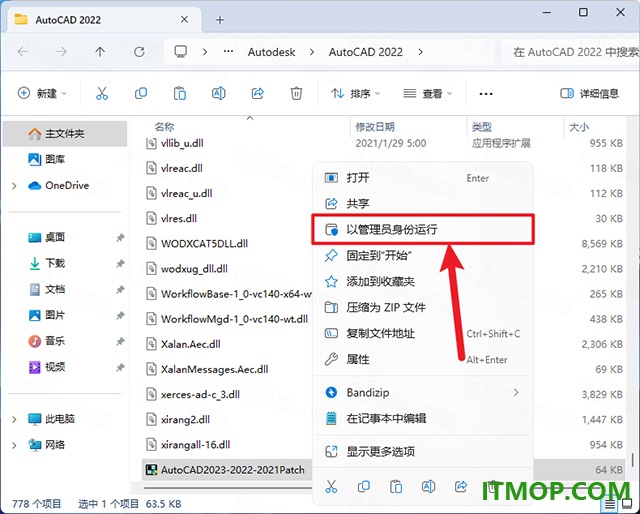The width and height of the screenshot is (640, 514).
Task: Expand chevron after Autodesk in path
Action: [312, 52]
